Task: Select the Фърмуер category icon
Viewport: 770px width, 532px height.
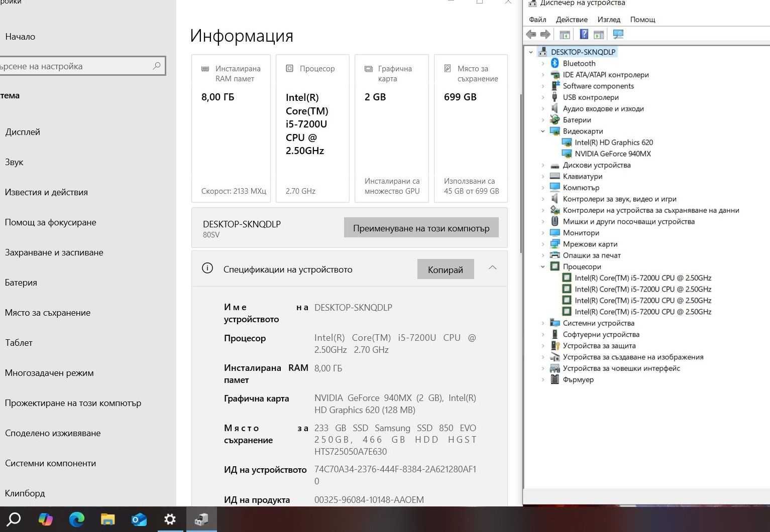Action: click(555, 379)
